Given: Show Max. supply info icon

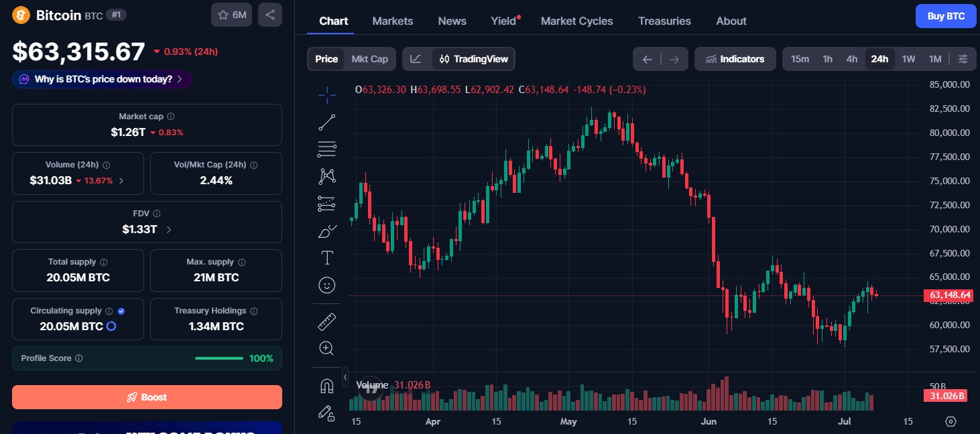Looking at the screenshot, I should click(242, 263).
